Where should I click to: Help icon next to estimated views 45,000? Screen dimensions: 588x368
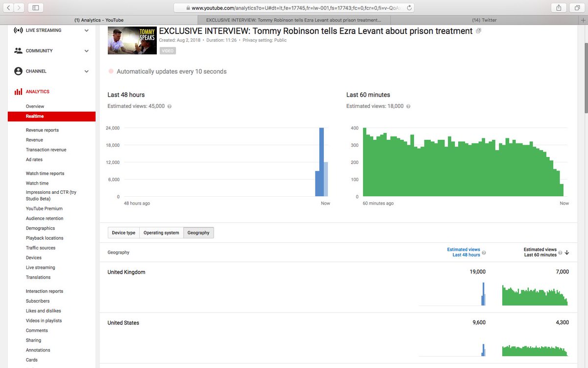(170, 106)
